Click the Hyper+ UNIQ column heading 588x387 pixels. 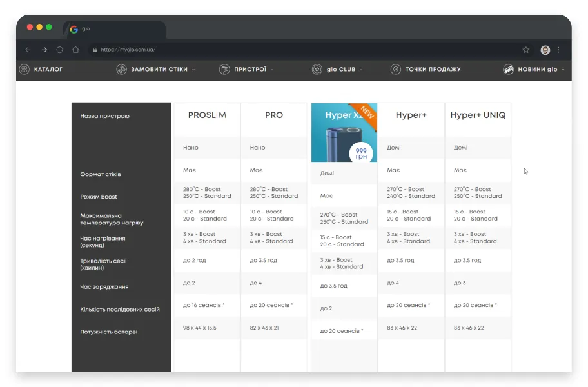[x=478, y=115]
